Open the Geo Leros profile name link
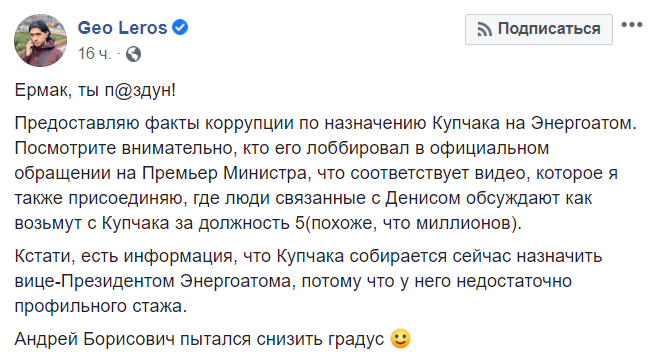Screen dimensions: 649x362 [123, 28]
